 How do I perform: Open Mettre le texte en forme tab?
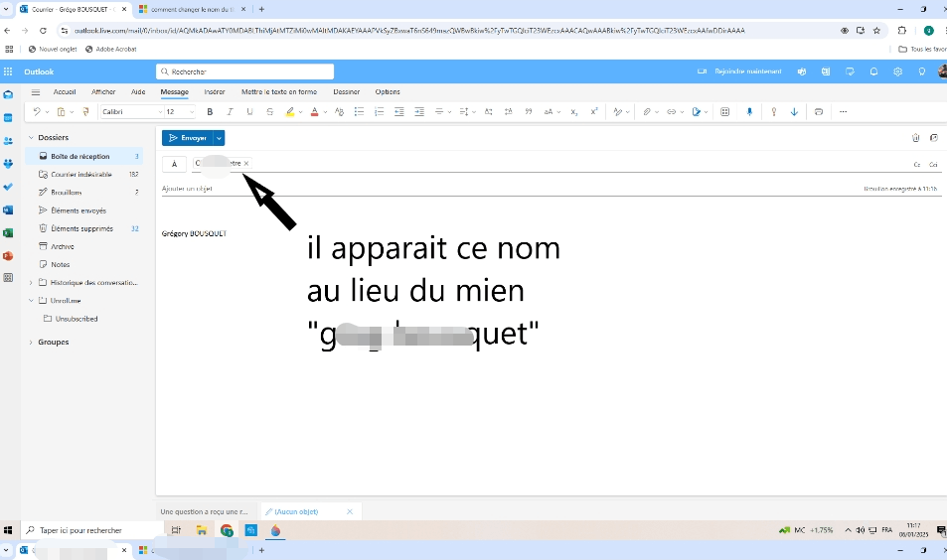tap(279, 91)
